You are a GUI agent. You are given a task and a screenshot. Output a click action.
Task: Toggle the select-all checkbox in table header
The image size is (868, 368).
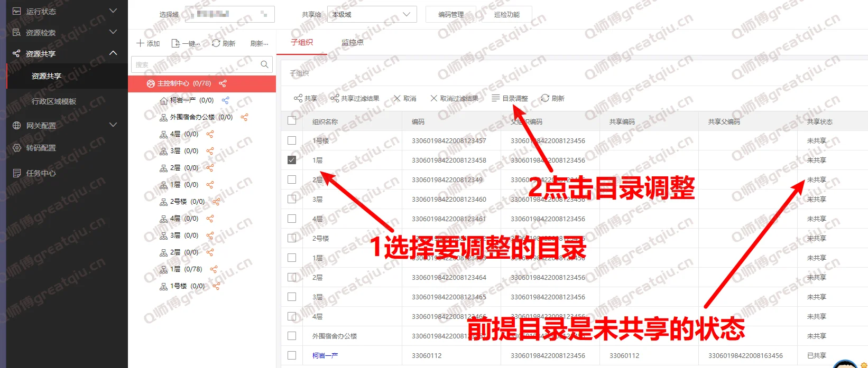pos(292,121)
